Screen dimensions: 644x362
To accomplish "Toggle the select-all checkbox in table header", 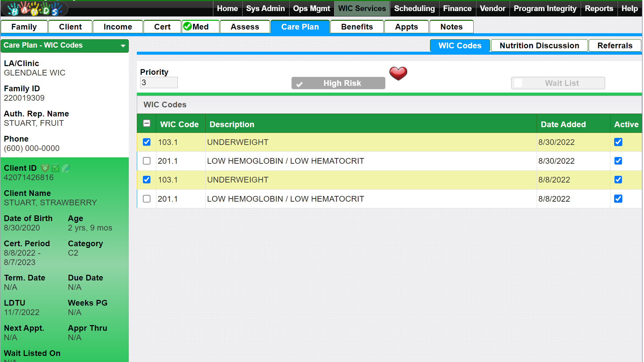I will [x=147, y=123].
